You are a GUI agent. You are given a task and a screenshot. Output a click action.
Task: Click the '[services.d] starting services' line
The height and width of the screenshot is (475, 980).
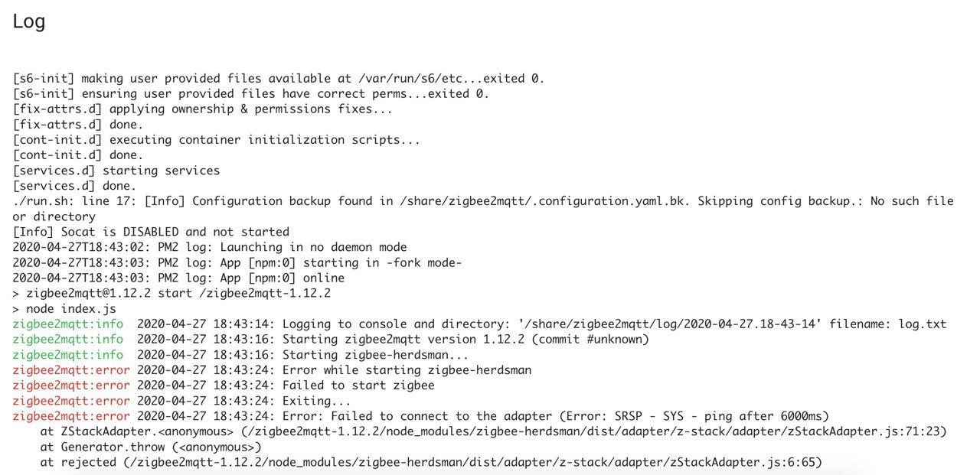point(116,171)
